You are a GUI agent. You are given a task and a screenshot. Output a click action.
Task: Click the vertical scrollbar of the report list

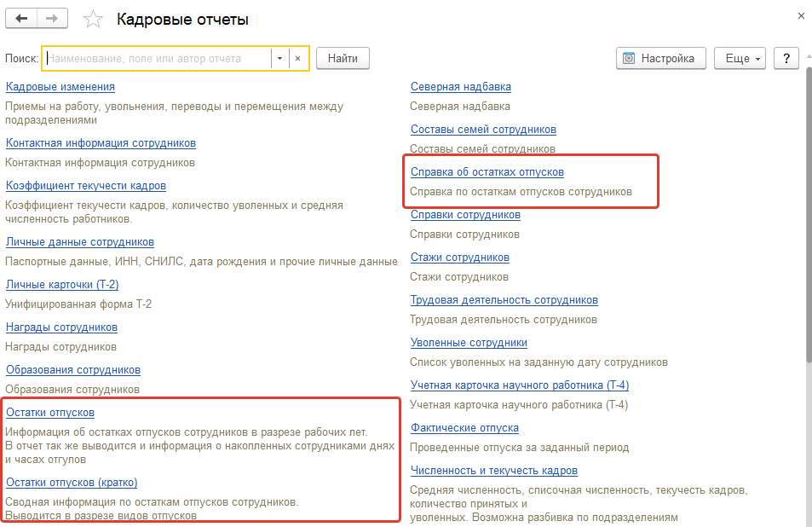[x=808, y=213]
